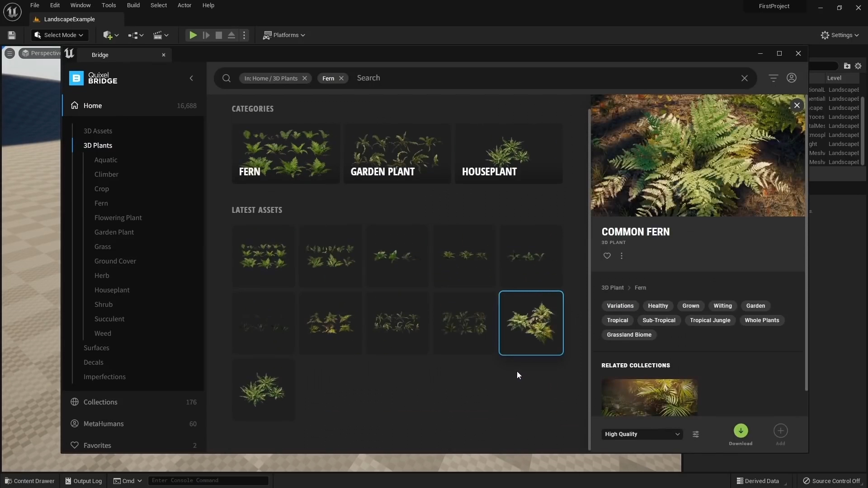Favorite Common Fern with heart icon
This screenshot has width=868, height=488.
coord(607,256)
